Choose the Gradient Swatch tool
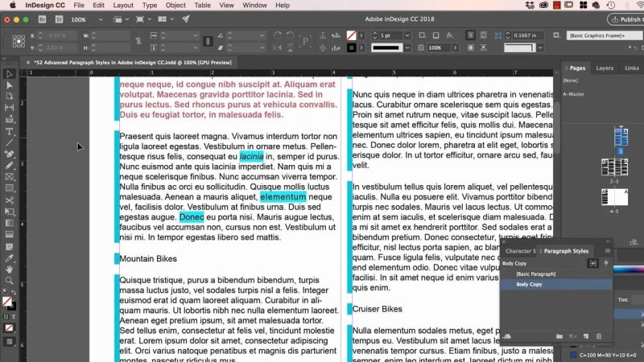Image resolution: width=644 pixels, height=362 pixels. [9, 224]
